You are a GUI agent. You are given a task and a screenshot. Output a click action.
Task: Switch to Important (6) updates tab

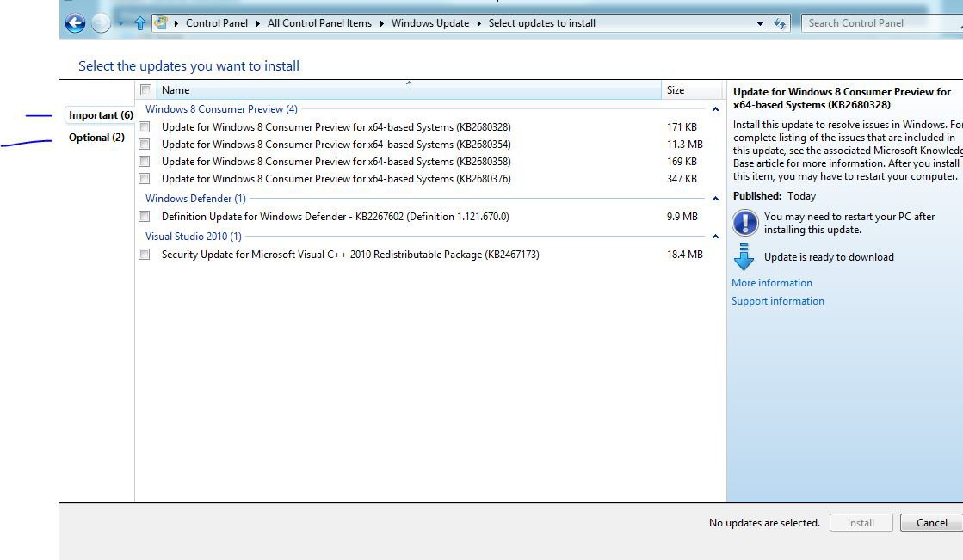coord(101,115)
